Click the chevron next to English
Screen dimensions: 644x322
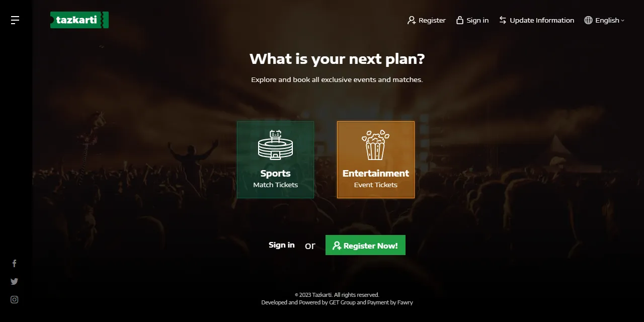point(623,21)
